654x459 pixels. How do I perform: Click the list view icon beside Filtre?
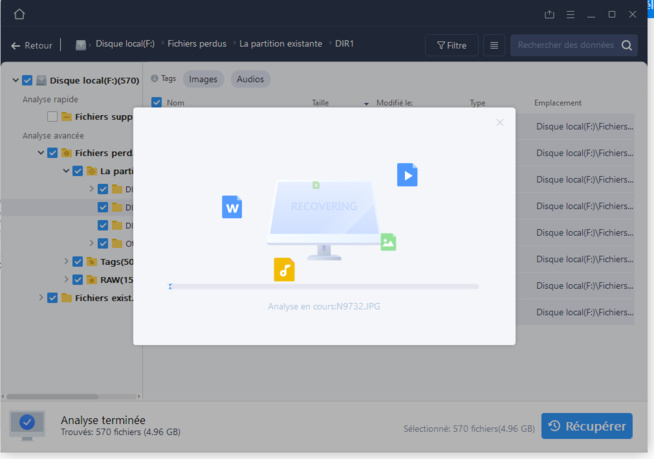coord(494,45)
